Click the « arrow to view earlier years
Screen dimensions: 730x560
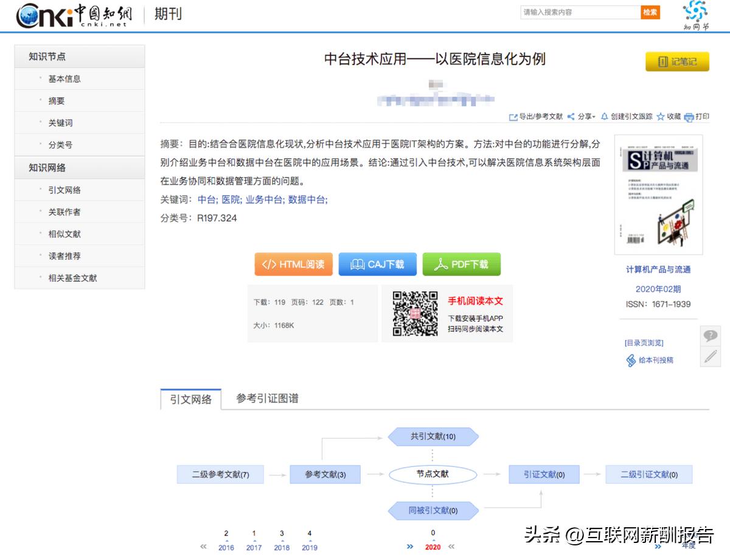coord(203,547)
